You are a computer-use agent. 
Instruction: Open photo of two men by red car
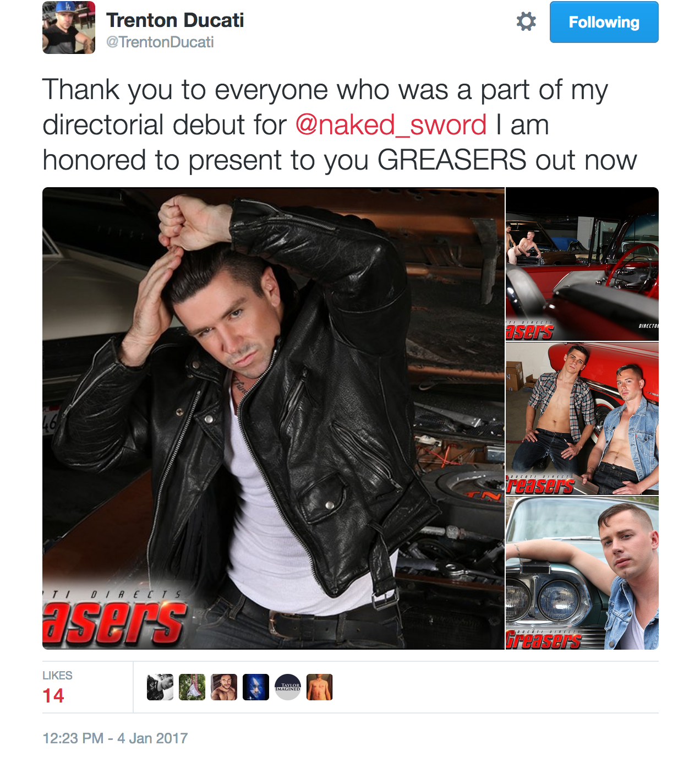pyautogui.click(x=582, y=418)
